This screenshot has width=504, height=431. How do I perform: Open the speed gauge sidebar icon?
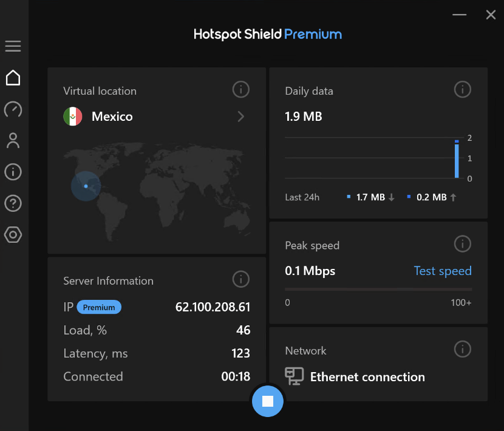pyautogui.click(x=13, y=109)
